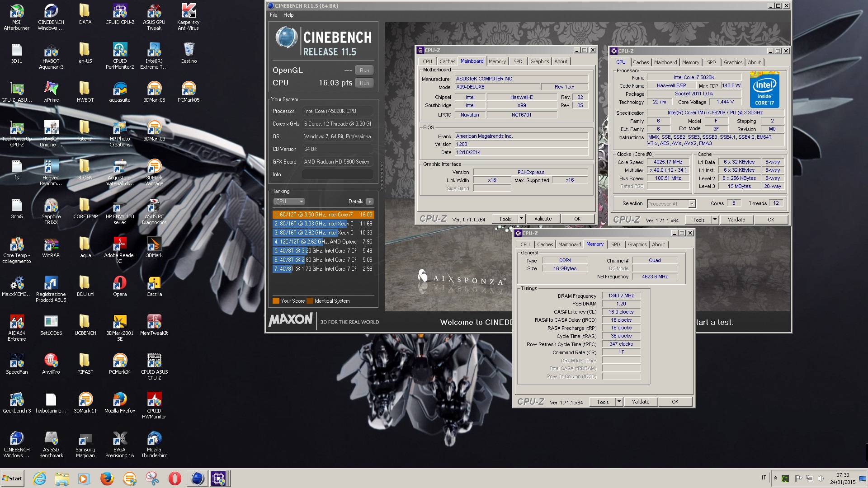Screen dimensions: 868x488
Task: Open MemTweakIt desktop icon
Action: (x=154, y=325)
